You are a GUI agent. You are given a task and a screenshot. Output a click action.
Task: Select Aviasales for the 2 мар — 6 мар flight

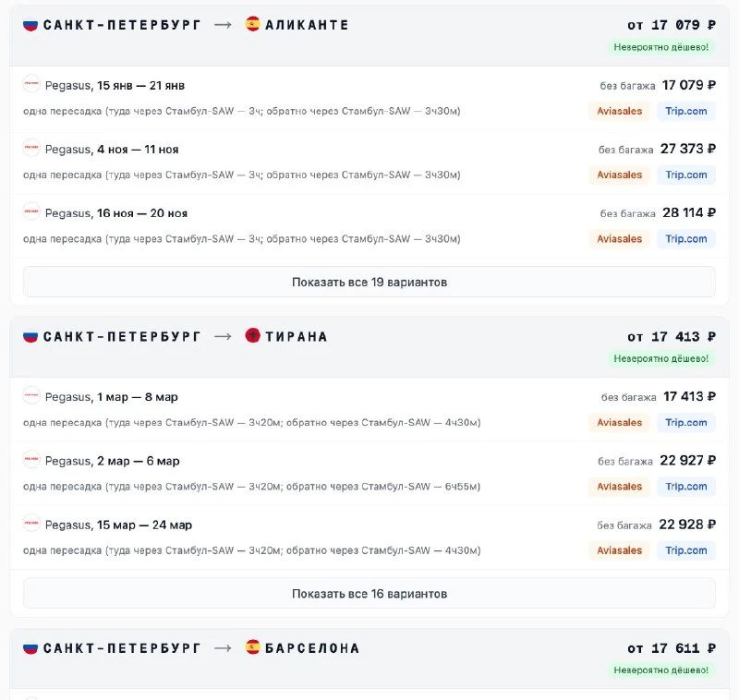click(x=619, y=486)
